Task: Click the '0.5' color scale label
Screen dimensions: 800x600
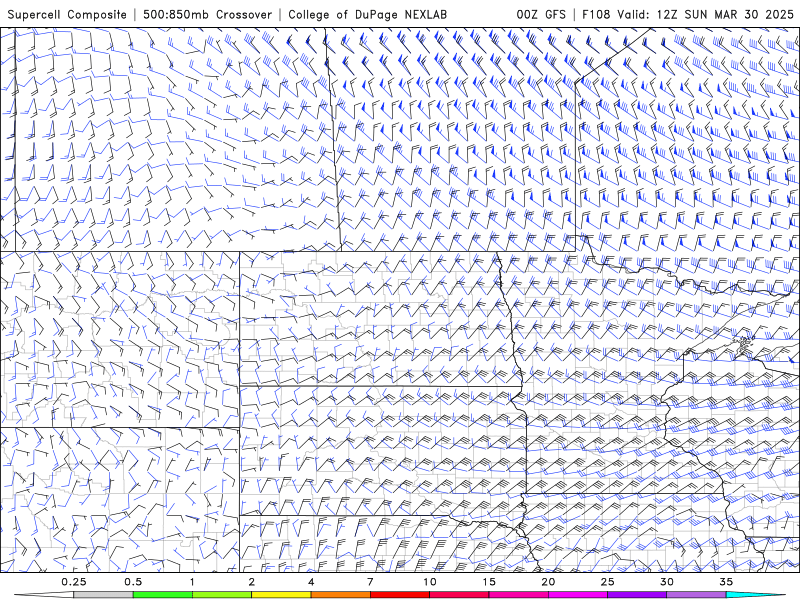Action: 133,582
